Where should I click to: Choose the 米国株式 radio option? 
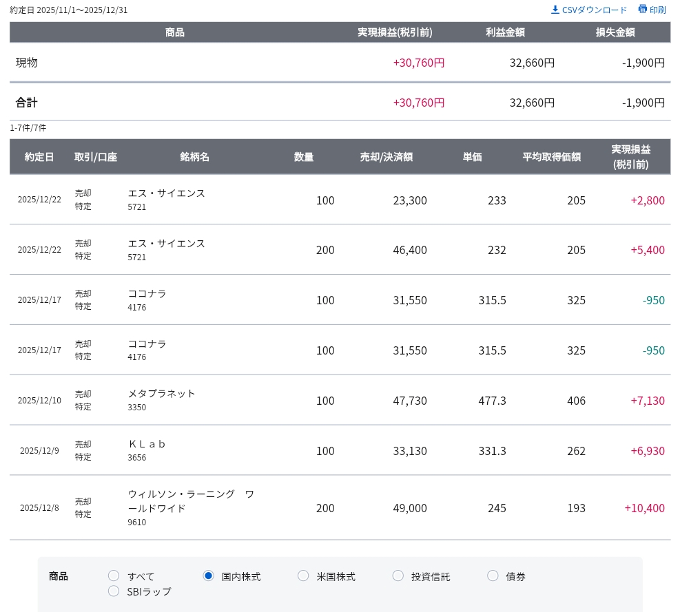(x=303, y=576)
